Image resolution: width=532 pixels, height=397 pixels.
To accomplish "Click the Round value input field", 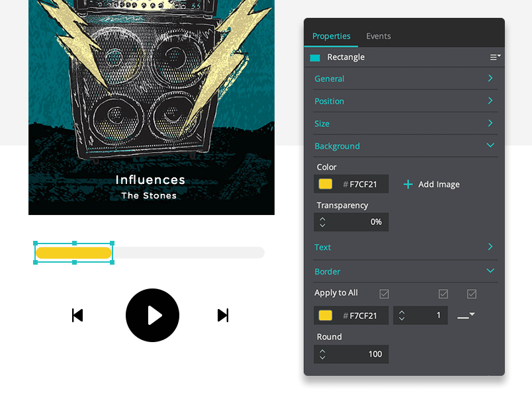I will click(x=351, y=354).
